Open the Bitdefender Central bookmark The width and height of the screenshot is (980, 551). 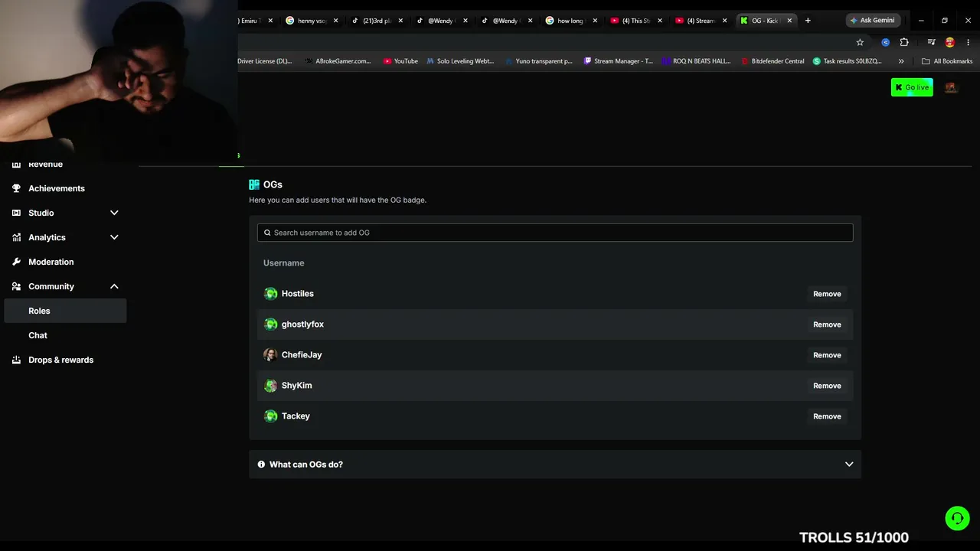click(x=773, y=61)
